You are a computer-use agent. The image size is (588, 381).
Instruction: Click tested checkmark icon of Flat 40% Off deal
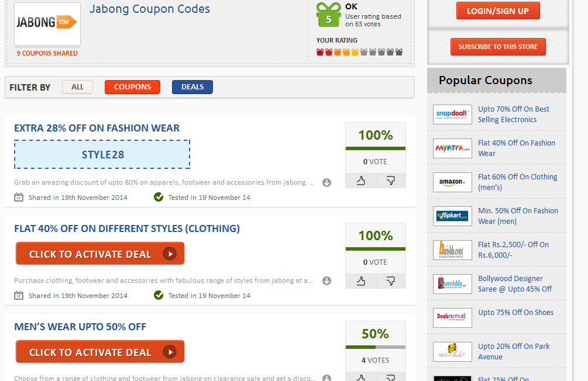tap(159, 295)
